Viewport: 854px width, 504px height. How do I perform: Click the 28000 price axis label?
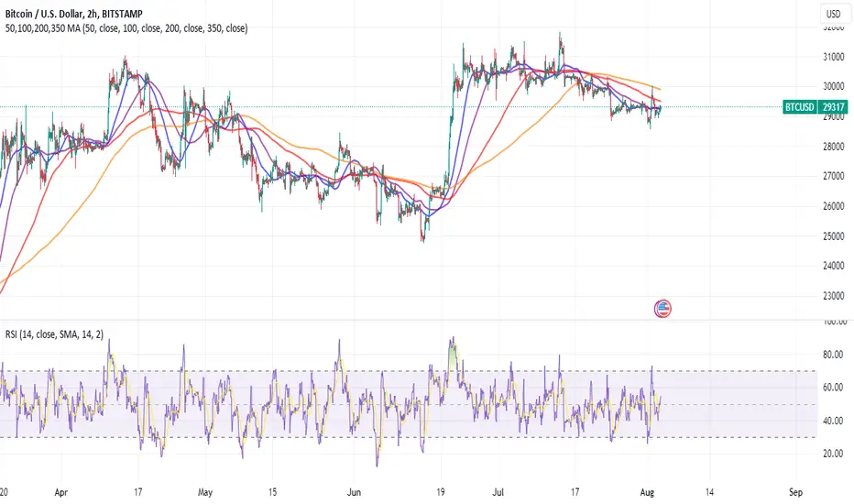click(833, 147)
